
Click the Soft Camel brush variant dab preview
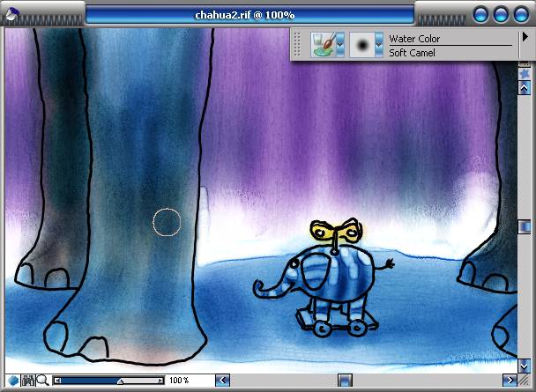tap(362, 45)
